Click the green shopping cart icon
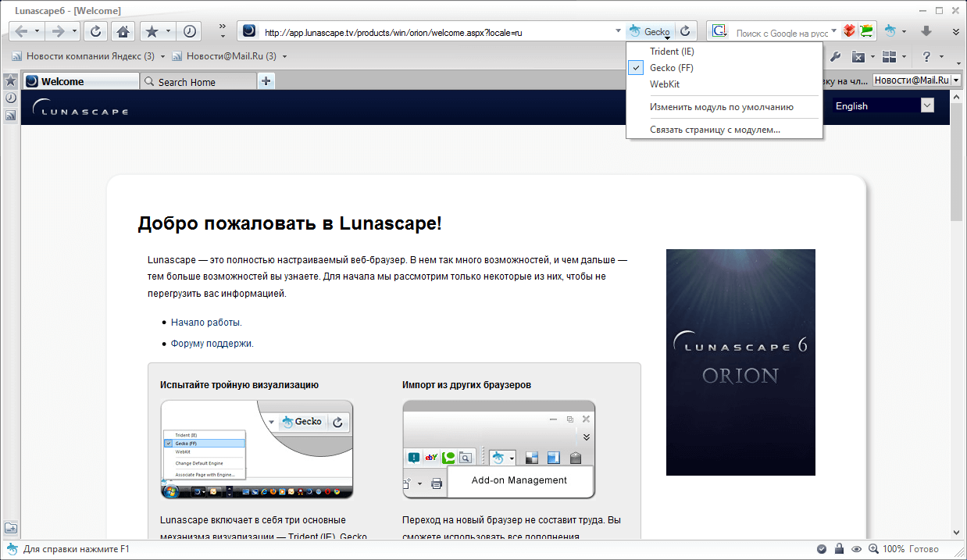Image resolution: width=967 pixels, height=560 pixels. [866, 31]
